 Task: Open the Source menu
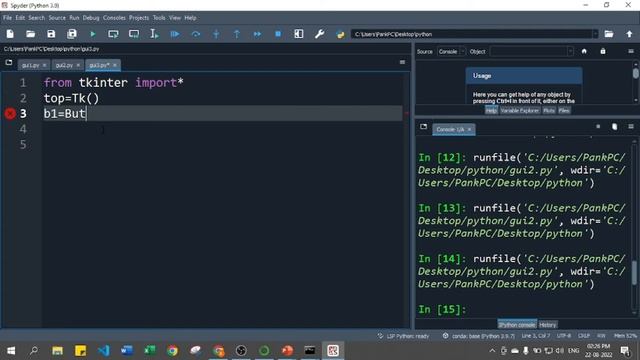tap(57, 18)
